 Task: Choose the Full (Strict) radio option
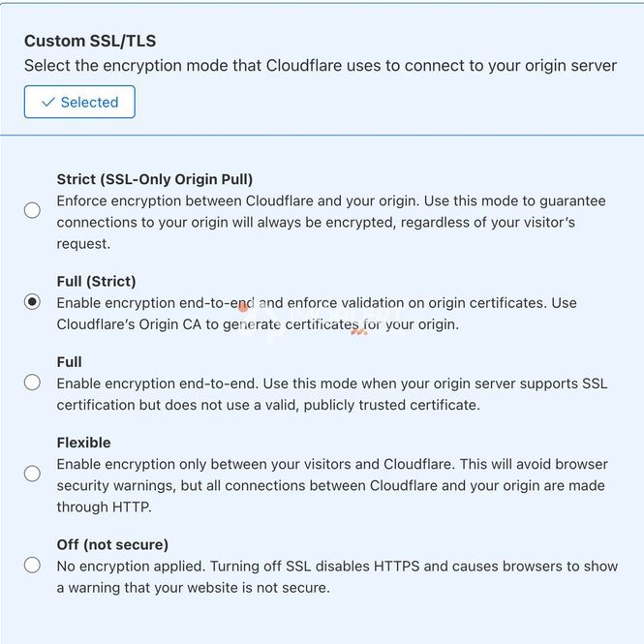coord(32,302)
